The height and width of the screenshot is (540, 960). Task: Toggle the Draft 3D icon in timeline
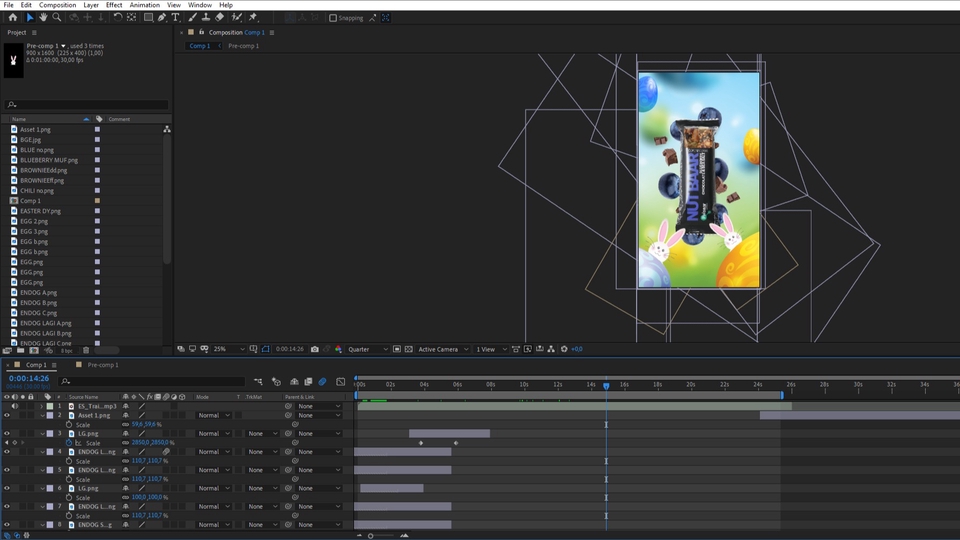point(276,381)
